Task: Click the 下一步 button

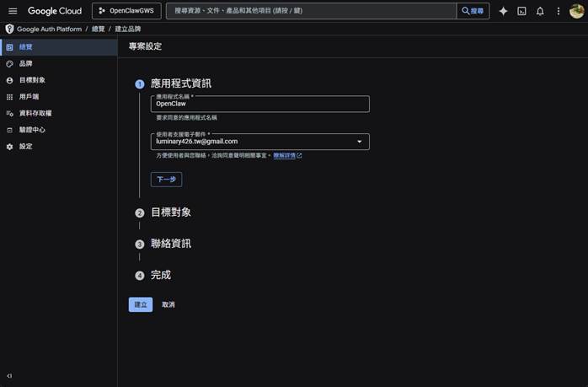Action: pos(166,180)
